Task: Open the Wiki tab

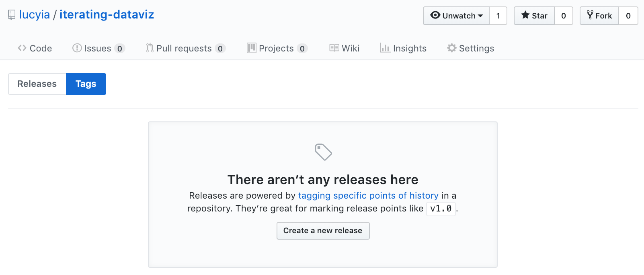Action: click(x=345, y=48)
